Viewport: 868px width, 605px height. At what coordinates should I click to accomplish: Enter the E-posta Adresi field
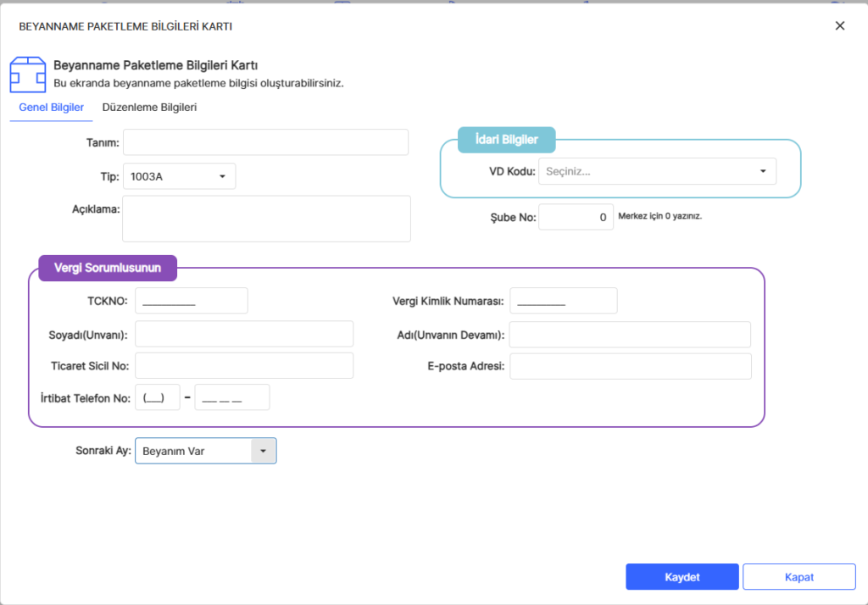point(630,366)
